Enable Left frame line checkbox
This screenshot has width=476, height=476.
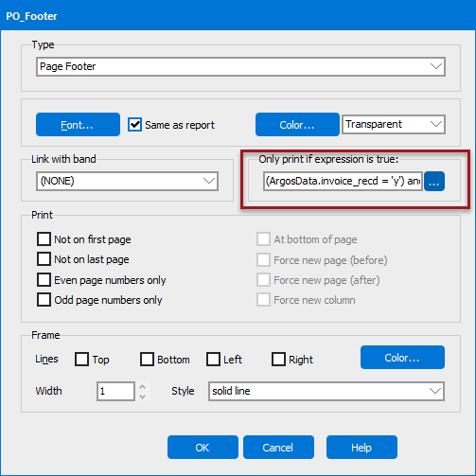213,359
